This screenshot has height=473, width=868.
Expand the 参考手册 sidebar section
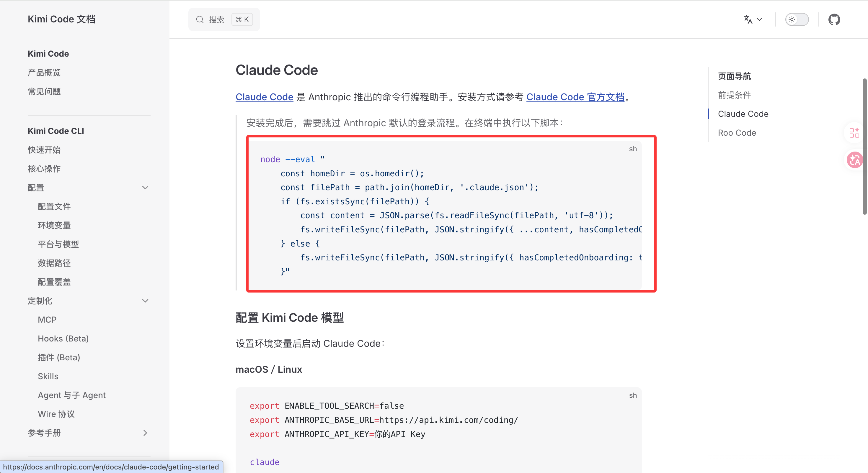(145, 433)
